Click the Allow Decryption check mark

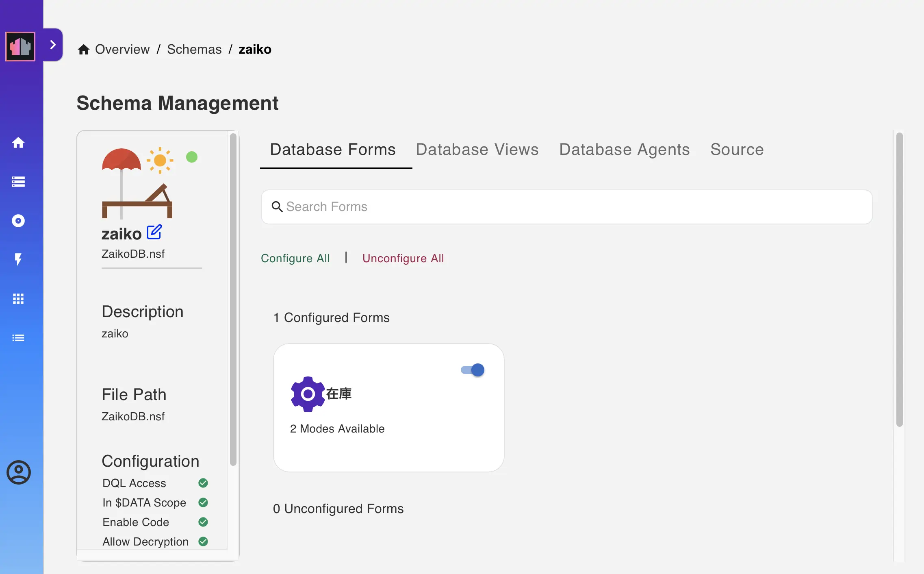[x=203, y=541]
